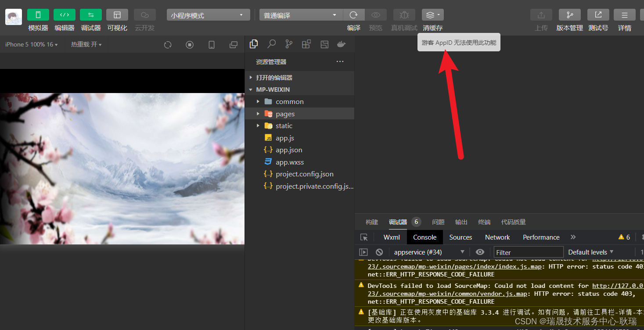Open the Sources devtools tab
The image size is (644, 330).
[x=461, y=237]
